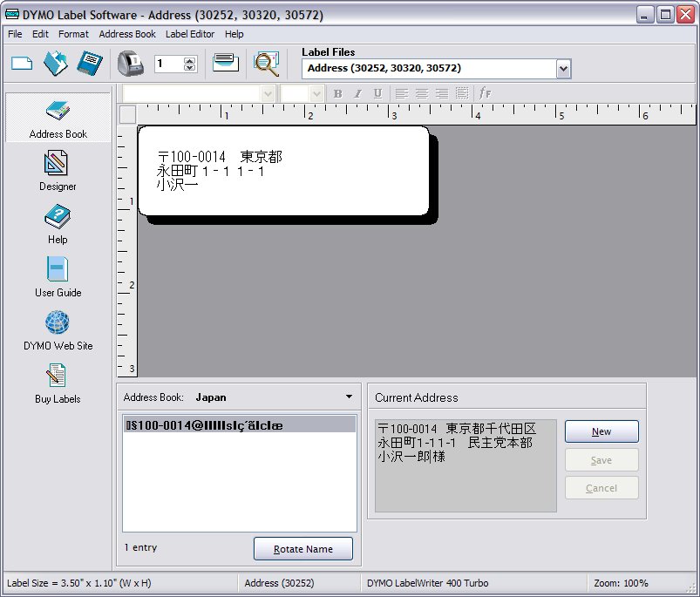Open the Address Book menu
This screenshot has width=700, height=597.
(x=127, y=34)
